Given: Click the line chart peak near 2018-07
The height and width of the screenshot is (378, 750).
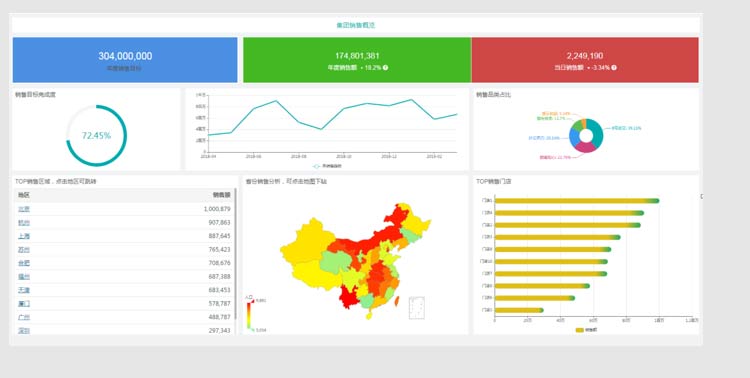Looking at the screenshot, I should coord(276,101).
